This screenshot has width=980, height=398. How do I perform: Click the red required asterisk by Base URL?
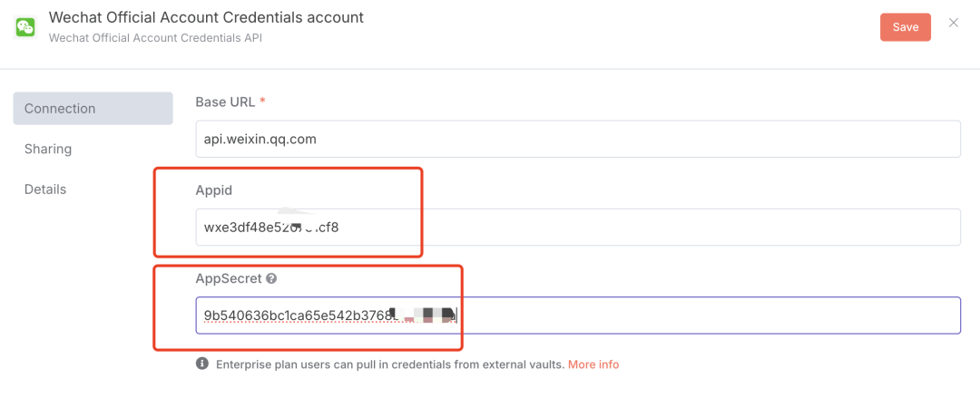(x=262, y=102)
